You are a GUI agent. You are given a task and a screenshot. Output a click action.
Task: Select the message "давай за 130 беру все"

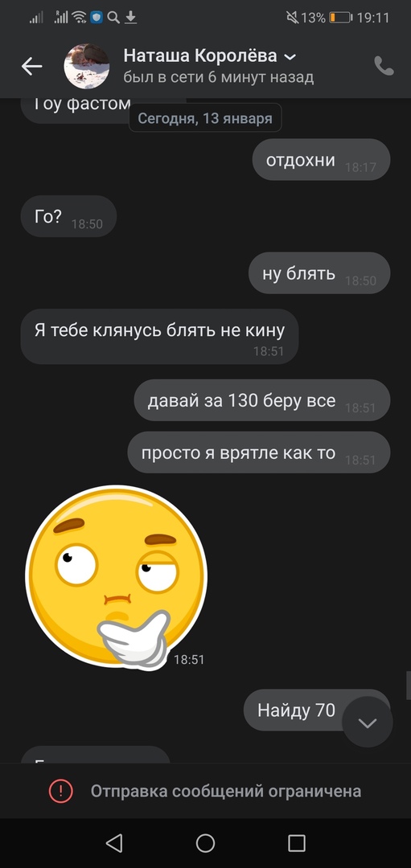[x=262, y=400]
